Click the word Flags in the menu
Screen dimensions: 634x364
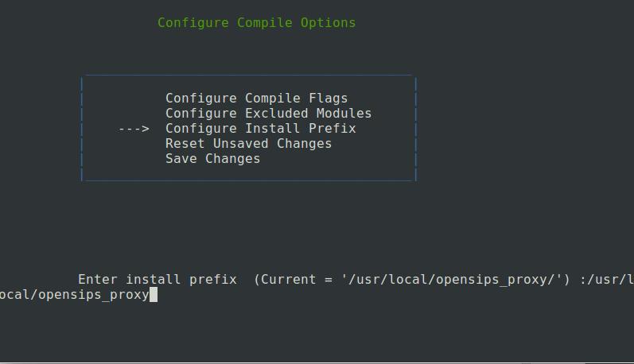pos(329,99)
